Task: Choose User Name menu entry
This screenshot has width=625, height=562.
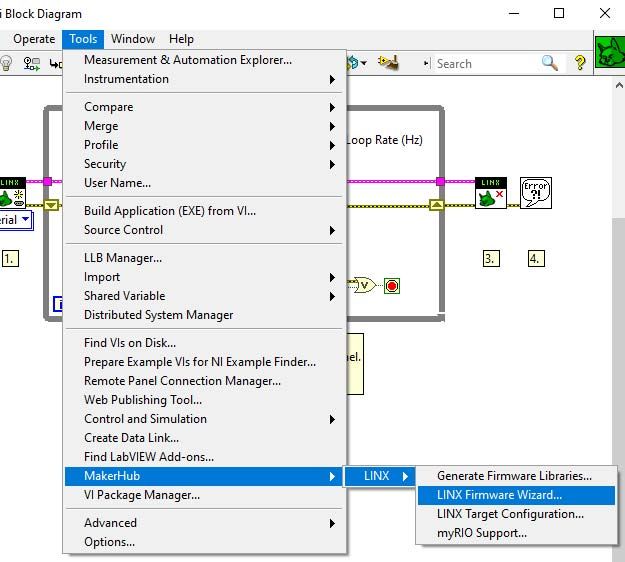Action: 204,183
